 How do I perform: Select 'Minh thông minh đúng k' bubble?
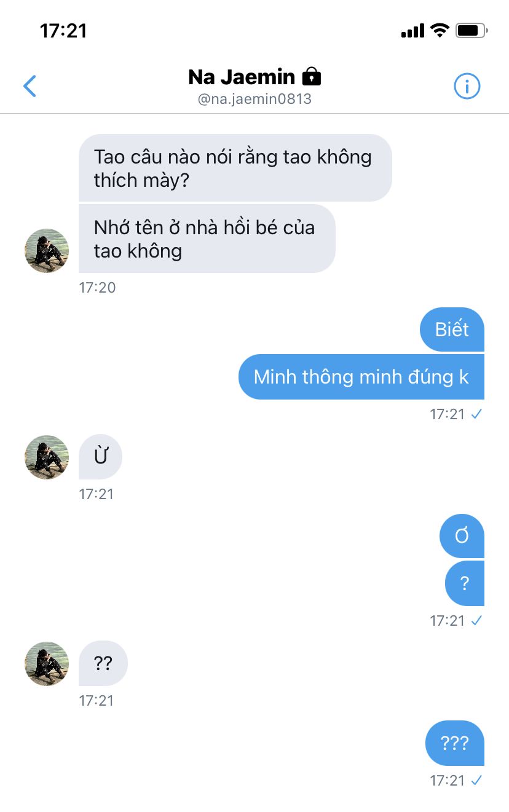click(361, 377)
